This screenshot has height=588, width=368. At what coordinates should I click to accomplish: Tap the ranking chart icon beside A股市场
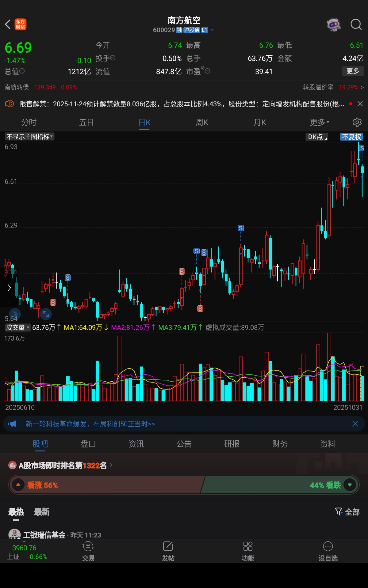click(12, 466)
